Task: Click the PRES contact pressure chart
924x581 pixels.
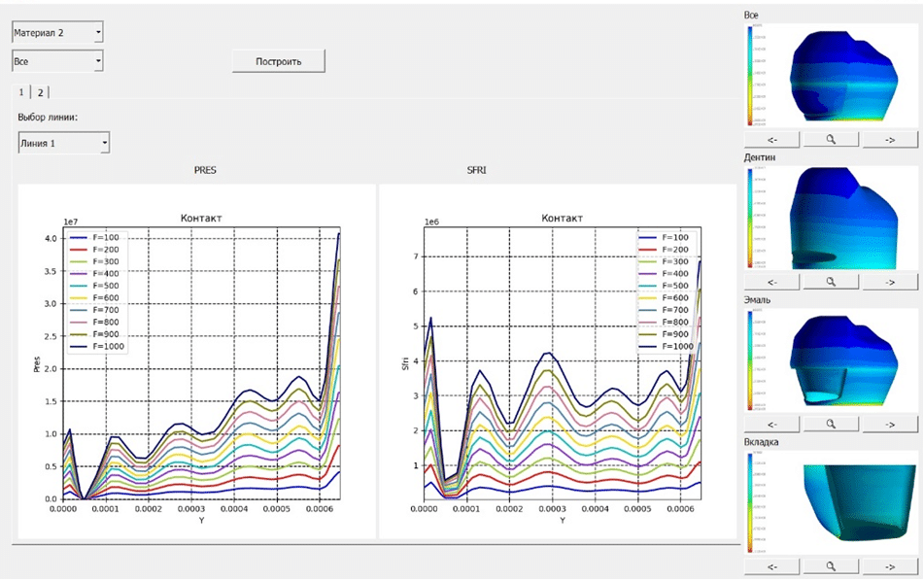Action: pyautogui.click(x=197, y=361)
